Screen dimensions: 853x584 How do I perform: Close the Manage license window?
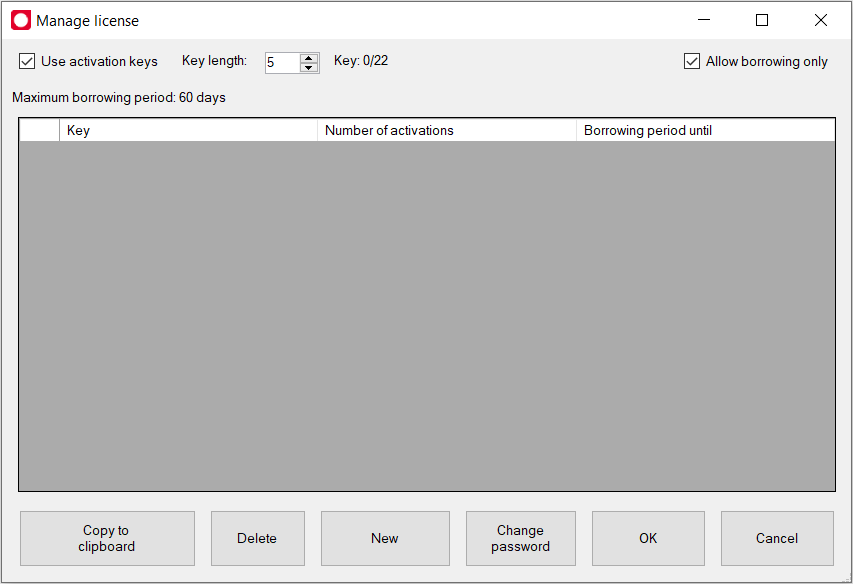point(820,20)
